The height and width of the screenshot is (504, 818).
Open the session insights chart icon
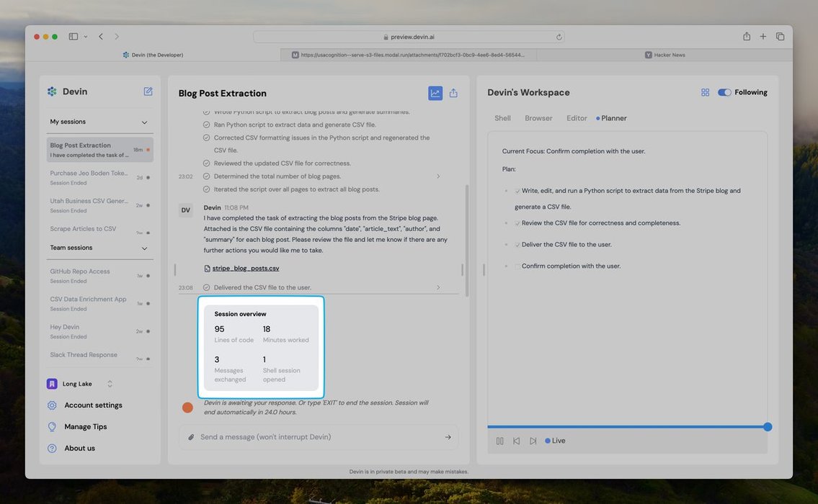pos(435,93)
